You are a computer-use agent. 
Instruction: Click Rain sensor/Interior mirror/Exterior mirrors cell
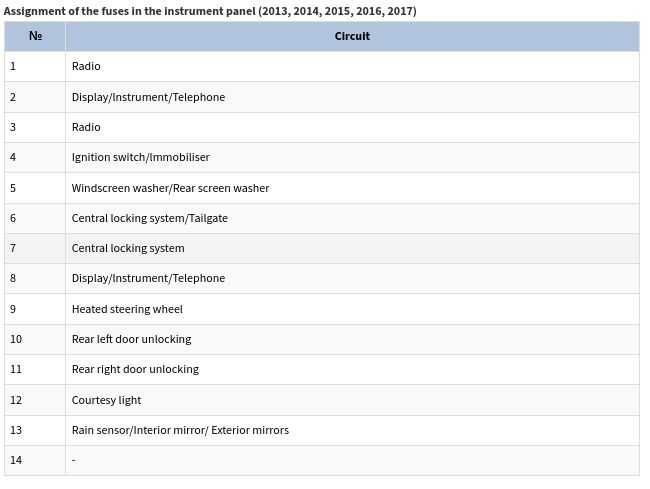pyautogui.click(x=180, y=430)
